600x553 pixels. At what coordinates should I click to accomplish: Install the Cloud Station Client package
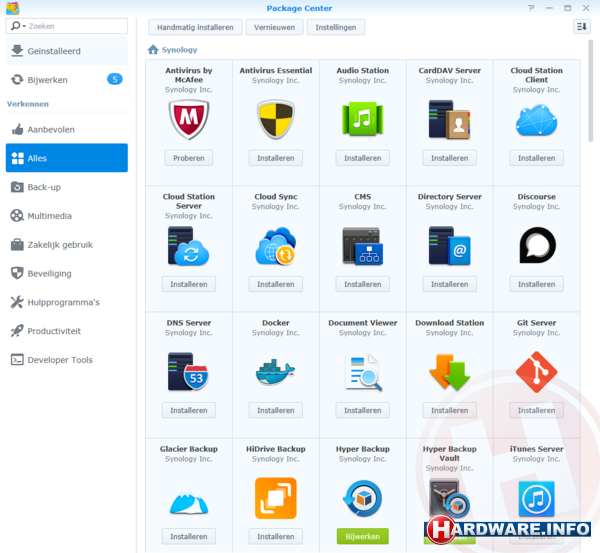coord(536,158)
